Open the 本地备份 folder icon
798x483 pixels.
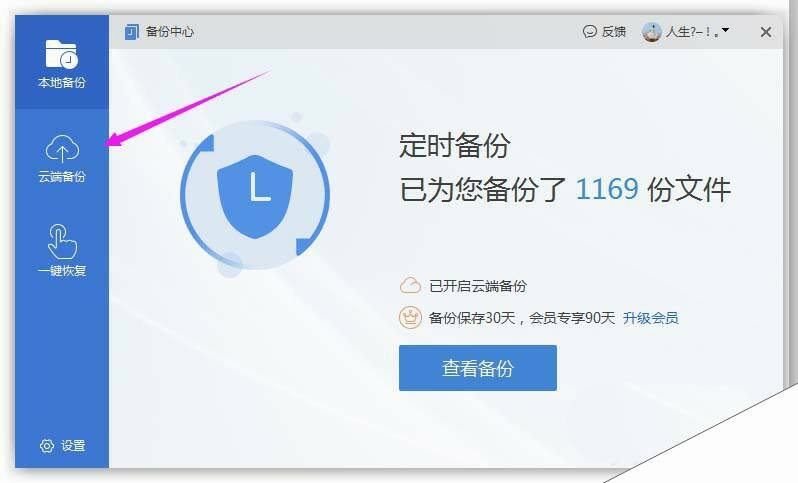coord(61,53)
